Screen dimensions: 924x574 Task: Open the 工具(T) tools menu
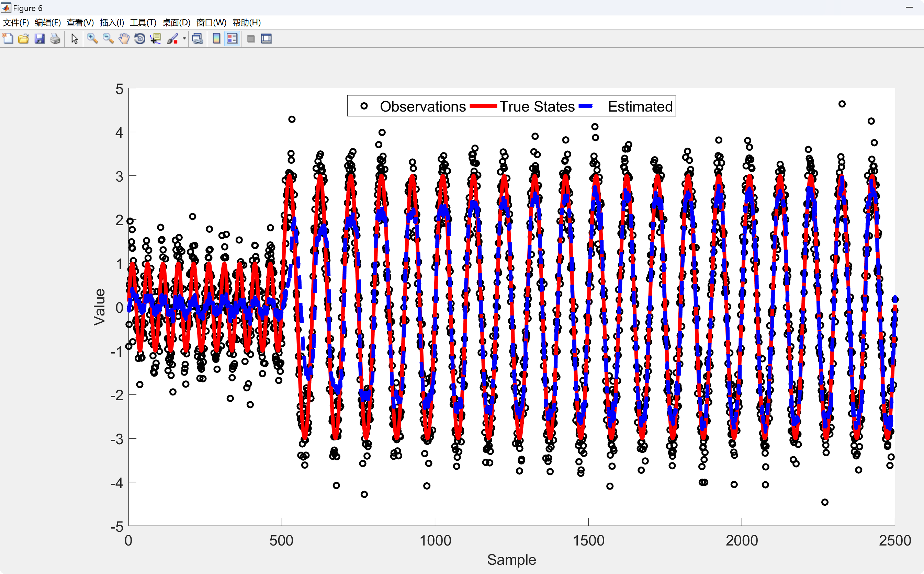tap(143, 23)
